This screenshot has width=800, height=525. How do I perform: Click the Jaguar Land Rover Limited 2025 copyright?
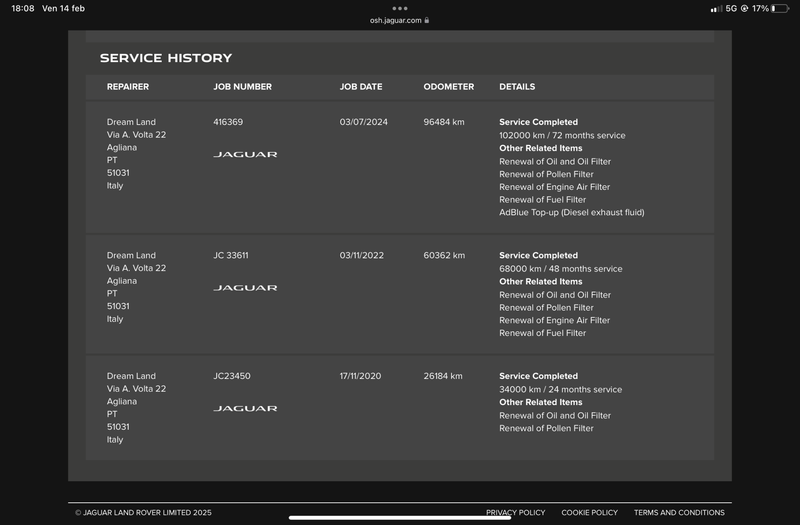pos(143,513)
